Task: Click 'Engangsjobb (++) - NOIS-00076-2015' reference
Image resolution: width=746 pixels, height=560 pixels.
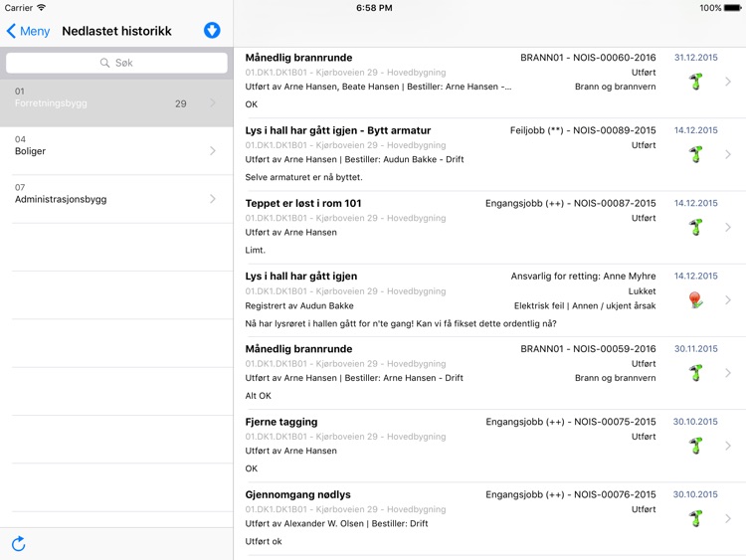Action: click(x=571, y=494)
